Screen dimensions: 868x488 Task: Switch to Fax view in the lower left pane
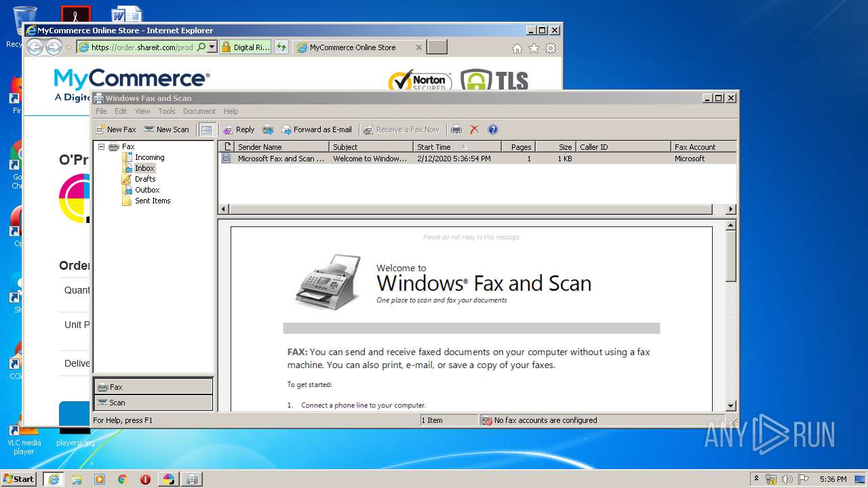[153, 387]
